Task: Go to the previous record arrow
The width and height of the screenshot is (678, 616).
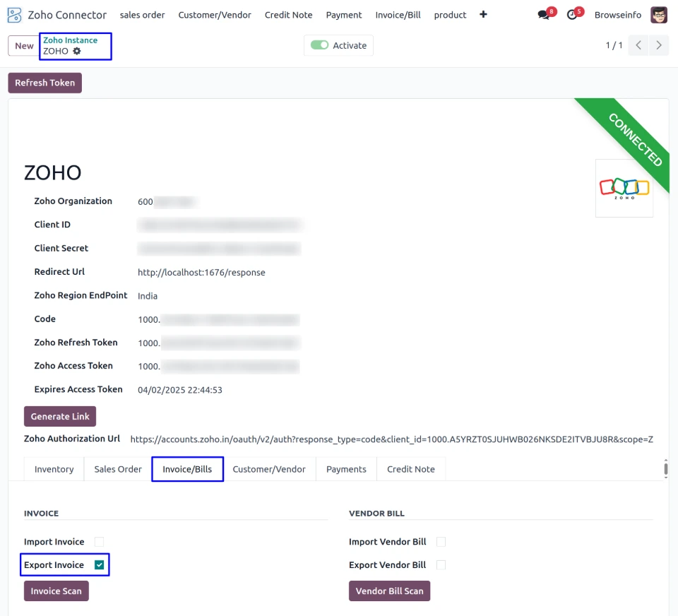Action: 638,45
